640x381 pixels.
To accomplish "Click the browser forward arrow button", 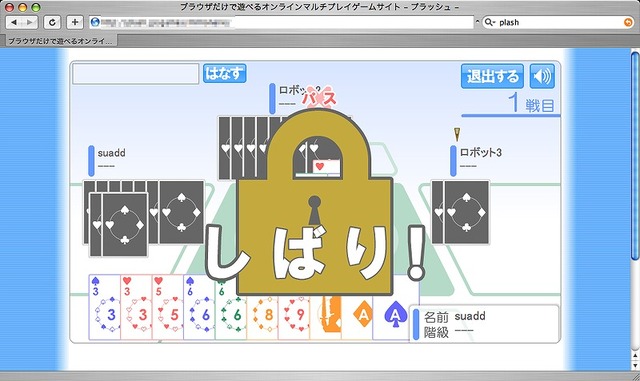I will [30, 22].
